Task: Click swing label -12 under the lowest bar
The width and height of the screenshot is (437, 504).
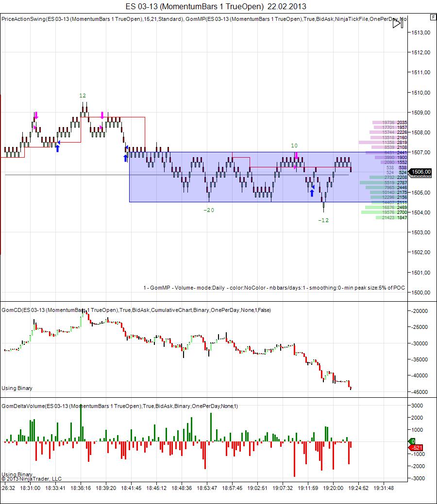Action: pyautogui.click(x=323, y=221)
